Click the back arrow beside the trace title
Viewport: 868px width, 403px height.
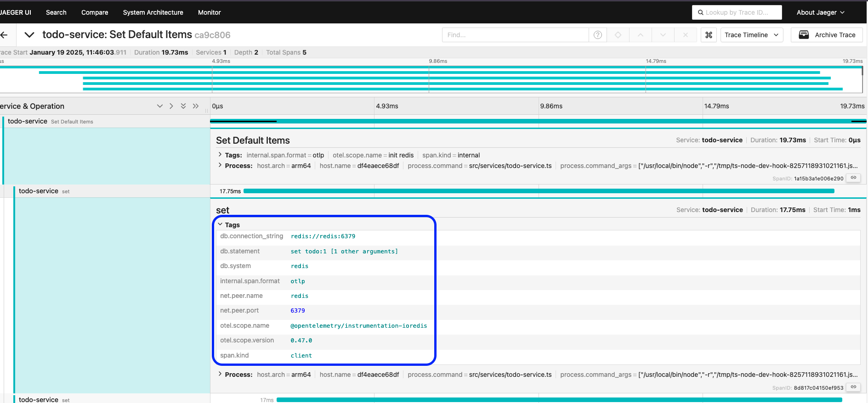tap(5, 35)
